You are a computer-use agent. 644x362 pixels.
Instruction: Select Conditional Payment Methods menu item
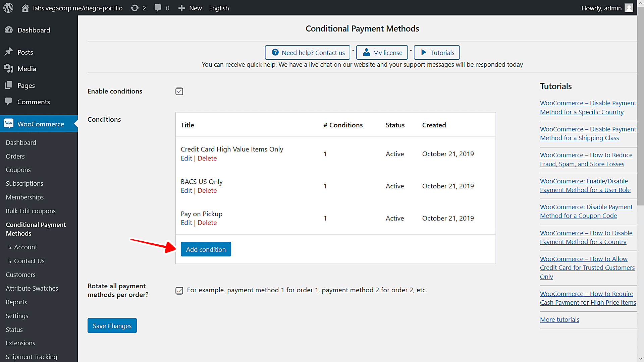pyautogui.click(x=36, y=229)
